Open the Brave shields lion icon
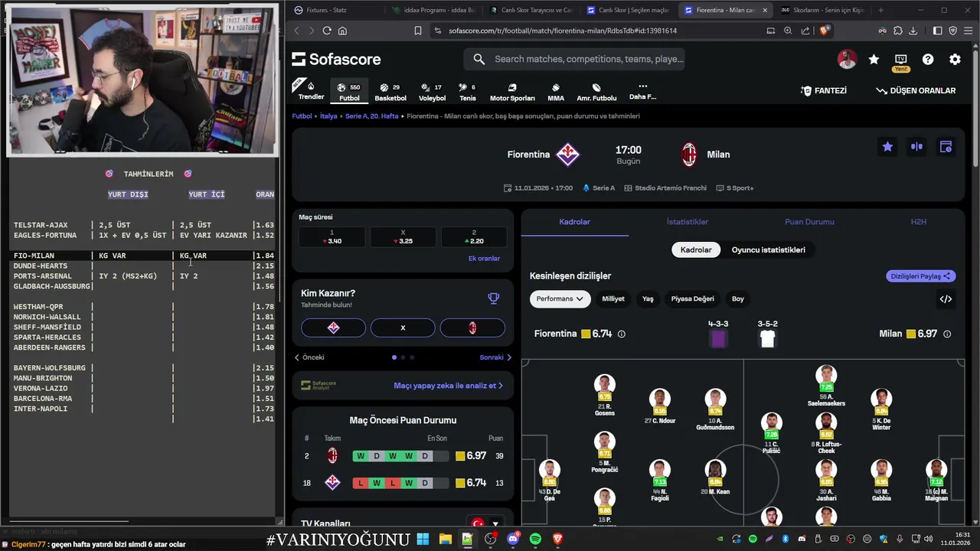Screen dimensions: 980x551 825,31
